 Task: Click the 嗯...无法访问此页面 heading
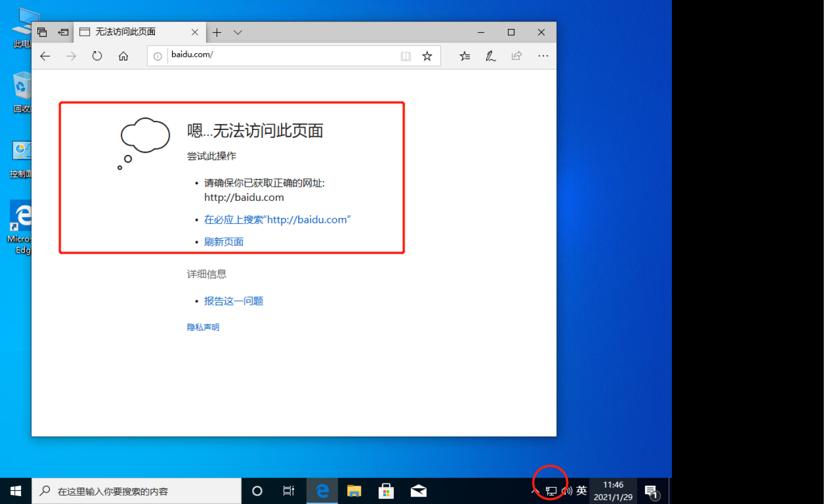(255, 131)
